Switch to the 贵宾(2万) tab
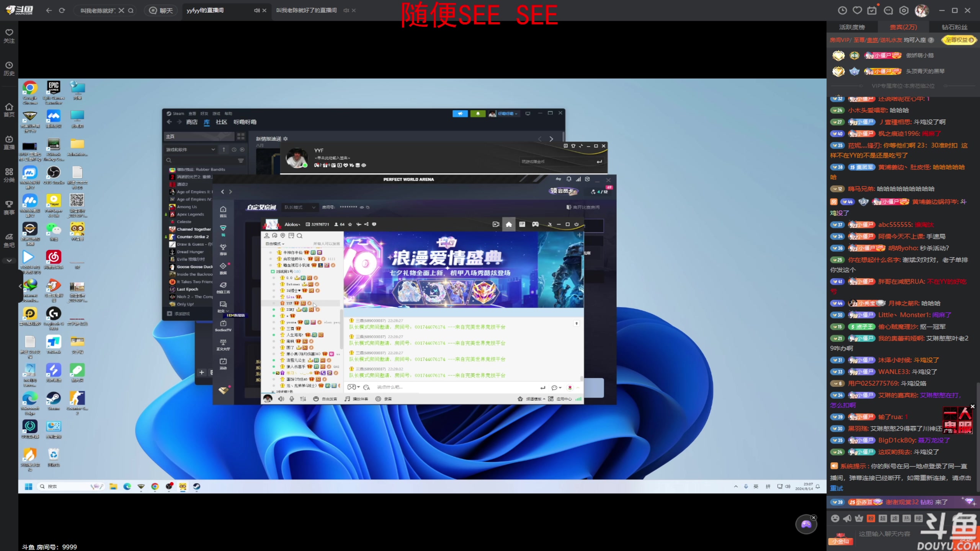 tap(903, 27)
